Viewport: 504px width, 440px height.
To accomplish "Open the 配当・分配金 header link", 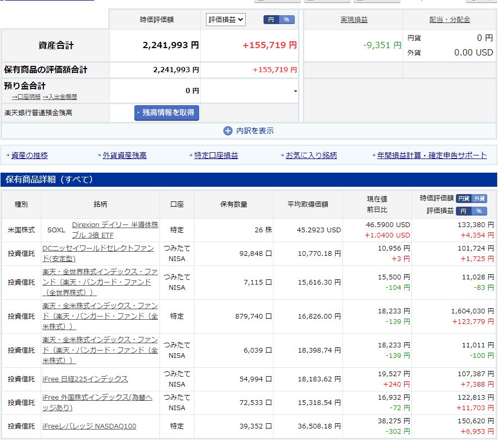I will tap(450, 19).
